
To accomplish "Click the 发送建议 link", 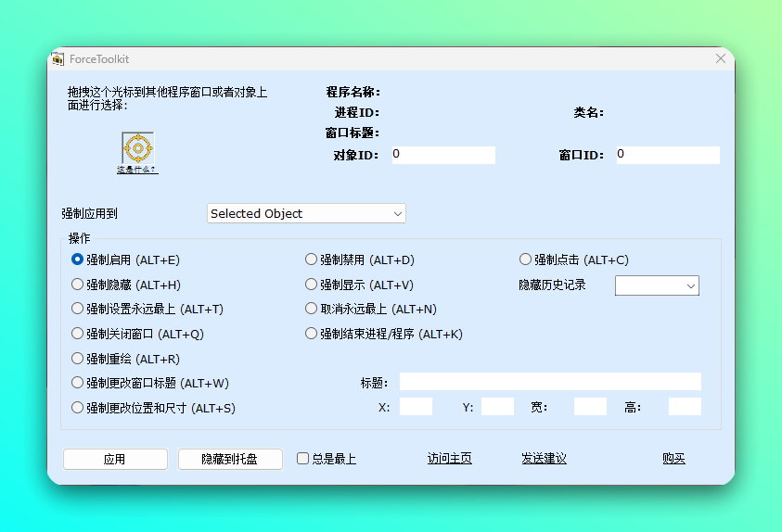I will point(544,459).
